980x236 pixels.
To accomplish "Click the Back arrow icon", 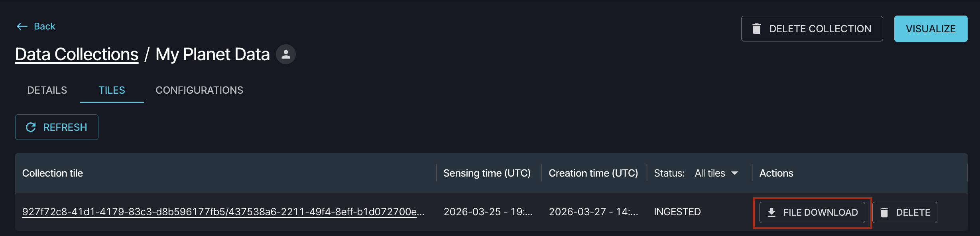I will point(22,26).
